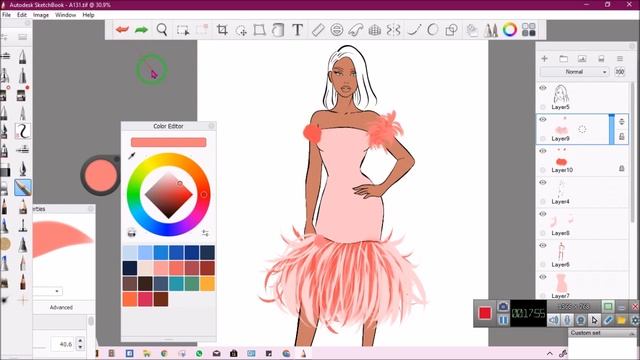Toggle Layer7 visibility eye

[543, 277]
